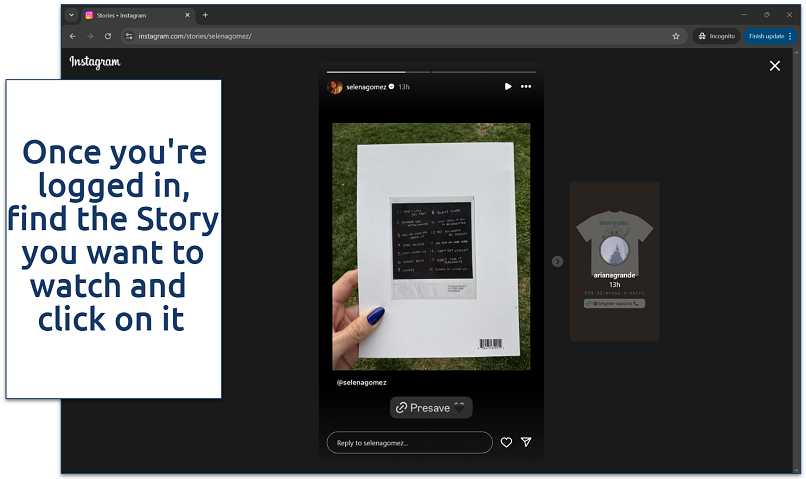Jump to second story progress segment
The width and height of the screenshot is (806, 479).
pos(484,72)
